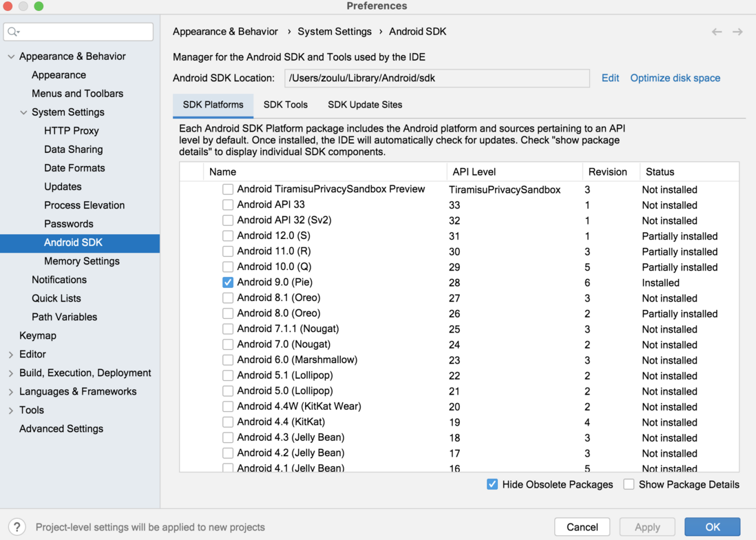This screenshot has width=756, height=540.
Task: Check the Android 7.1.1 (Nougat) checkbox
Action: pyautogui.click(x=228, y=329)
